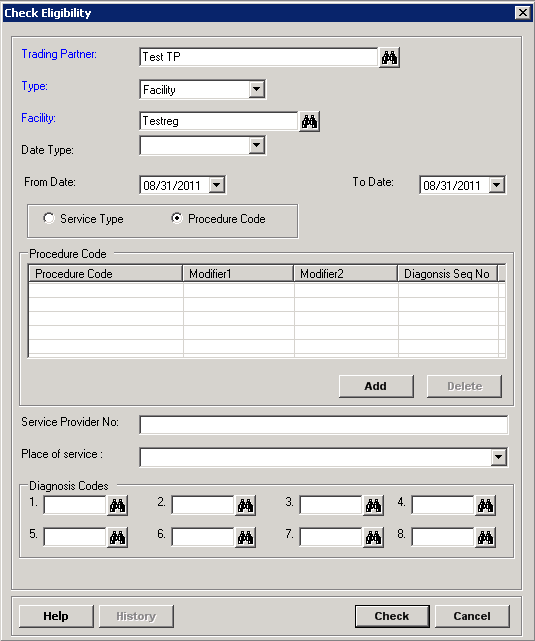Click the Add procedure code button
535x641 pixels.
[x=376, y=386]
